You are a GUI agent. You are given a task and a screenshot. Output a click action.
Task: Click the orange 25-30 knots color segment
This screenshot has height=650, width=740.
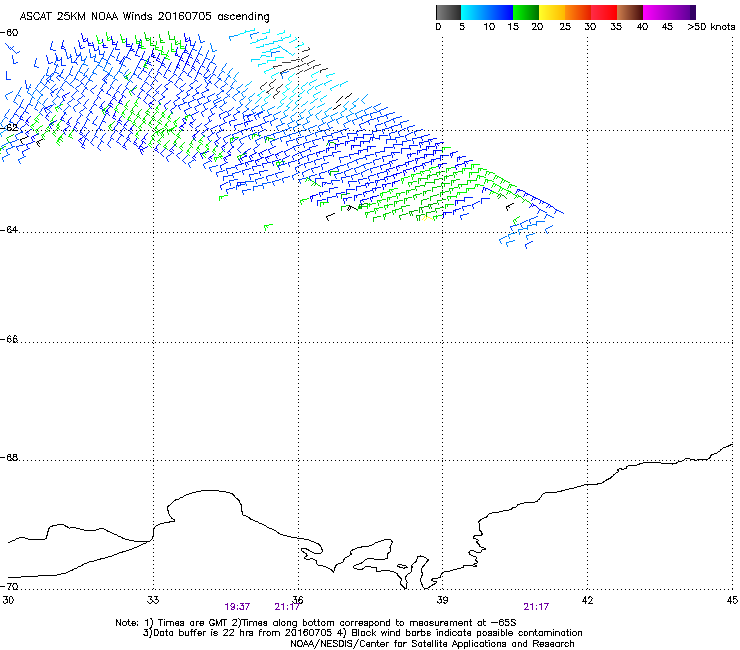[x=578, y=12]
